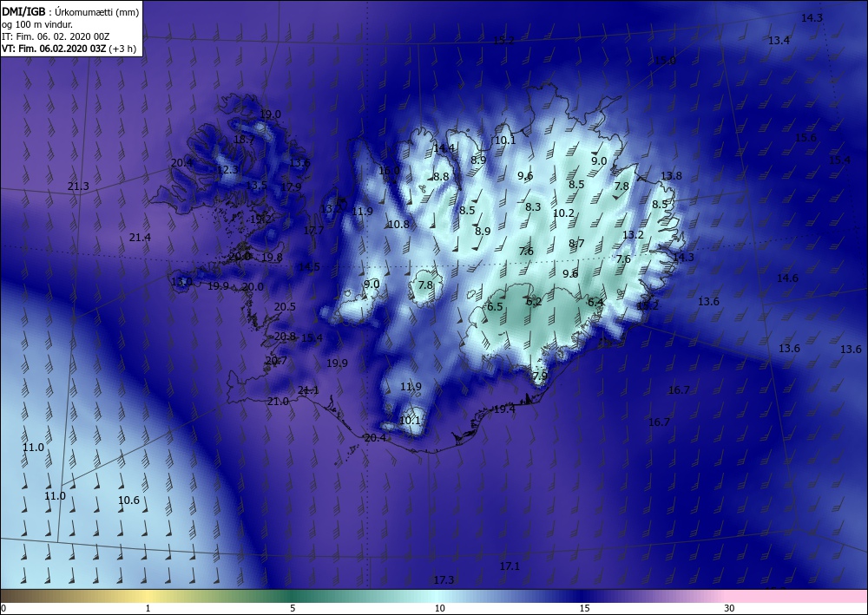Click the 6.4 value label
The image size is (868, 615).
tap(595, 302)
